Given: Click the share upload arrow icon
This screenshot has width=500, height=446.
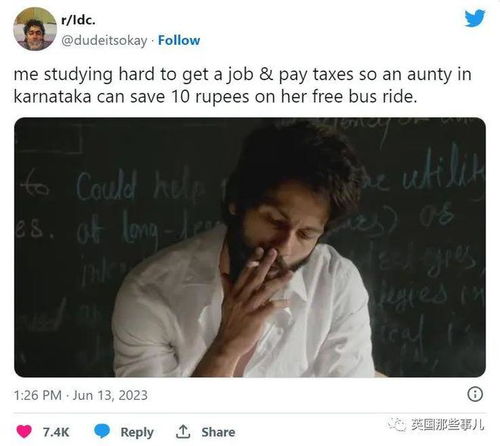Looking at the screenshot, I should click(x=183, y=432).
